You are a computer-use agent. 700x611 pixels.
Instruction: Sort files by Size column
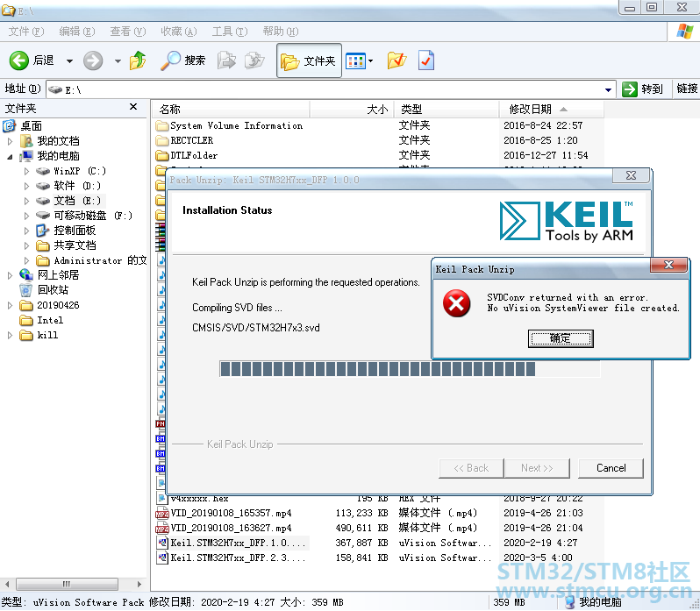pyautogui.click(x=352, y=110)
